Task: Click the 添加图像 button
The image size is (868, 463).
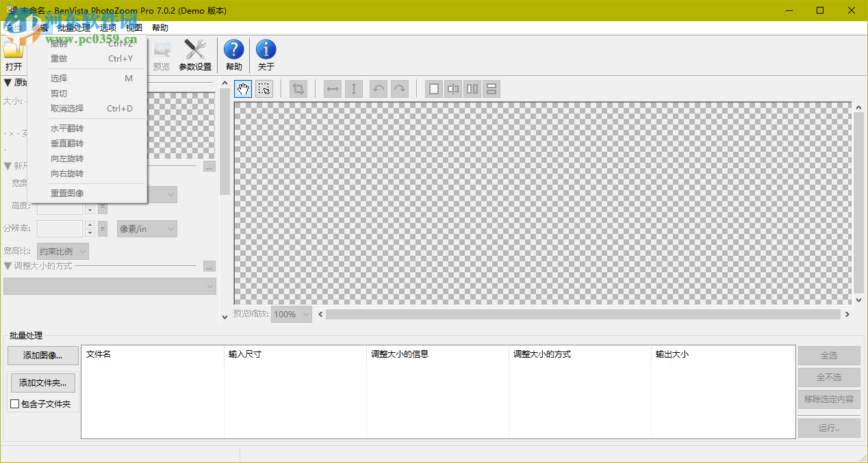Action: pyautogui.click(x=42, y=355)
